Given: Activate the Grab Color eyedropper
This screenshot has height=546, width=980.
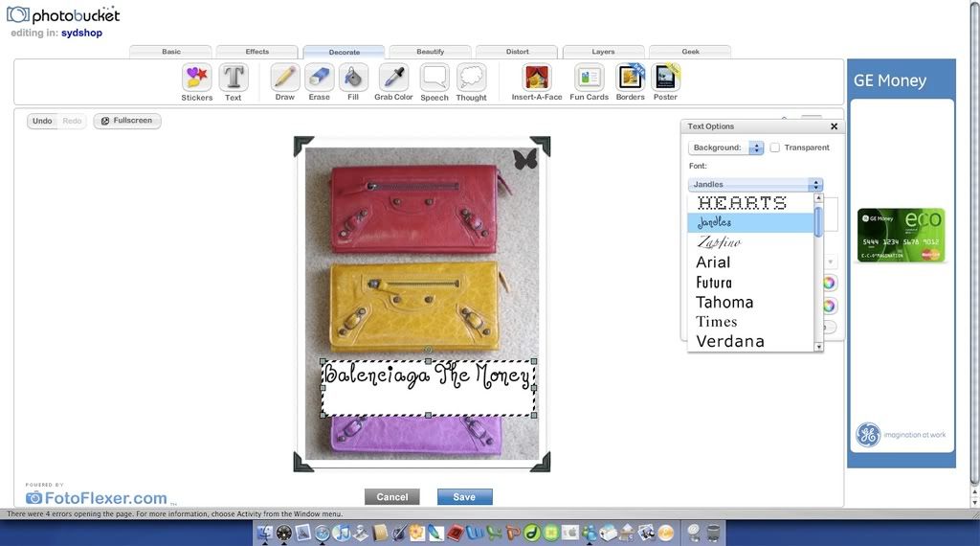Looking at the screenshot, I should [x=393, y=82].
